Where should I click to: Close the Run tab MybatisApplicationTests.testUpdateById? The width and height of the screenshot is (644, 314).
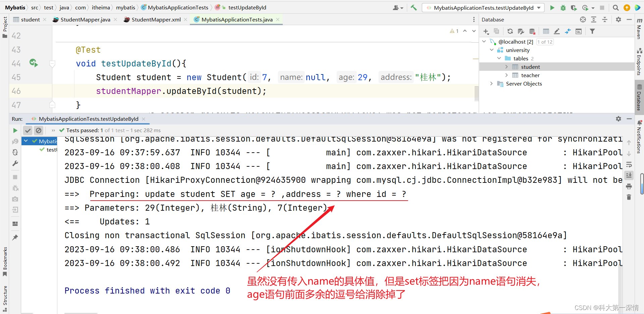click(144, 119)
